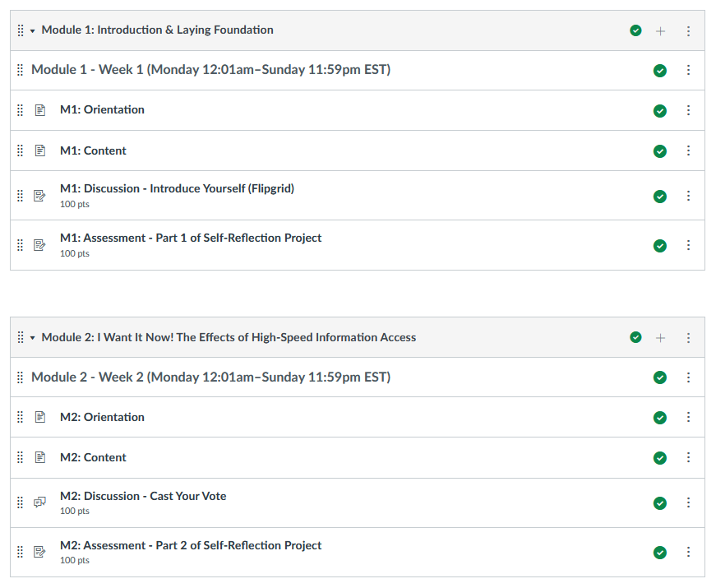716x588 pixels.
Task: Click the drag handle beside M2: Orientation
Action: pyautogui.click(x=20, y=417)
